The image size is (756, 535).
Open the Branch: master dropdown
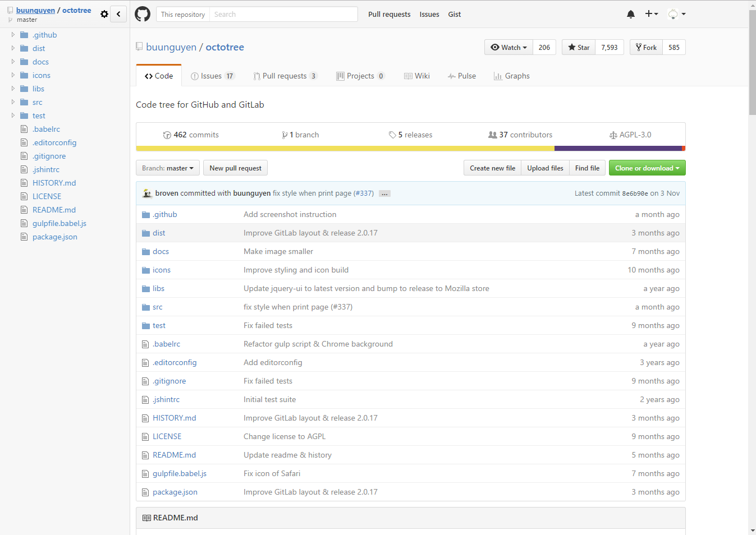click(168, 168)
